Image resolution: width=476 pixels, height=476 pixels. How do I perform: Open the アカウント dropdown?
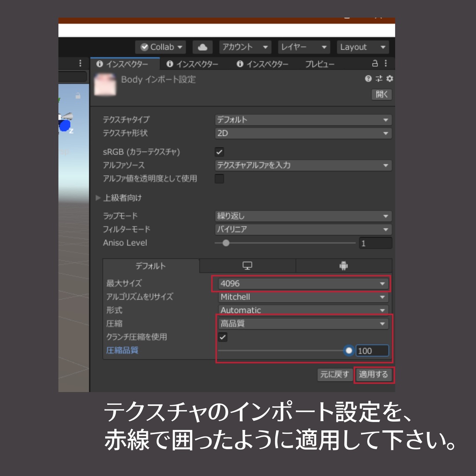pyautogui.click(x=245, y=47)
